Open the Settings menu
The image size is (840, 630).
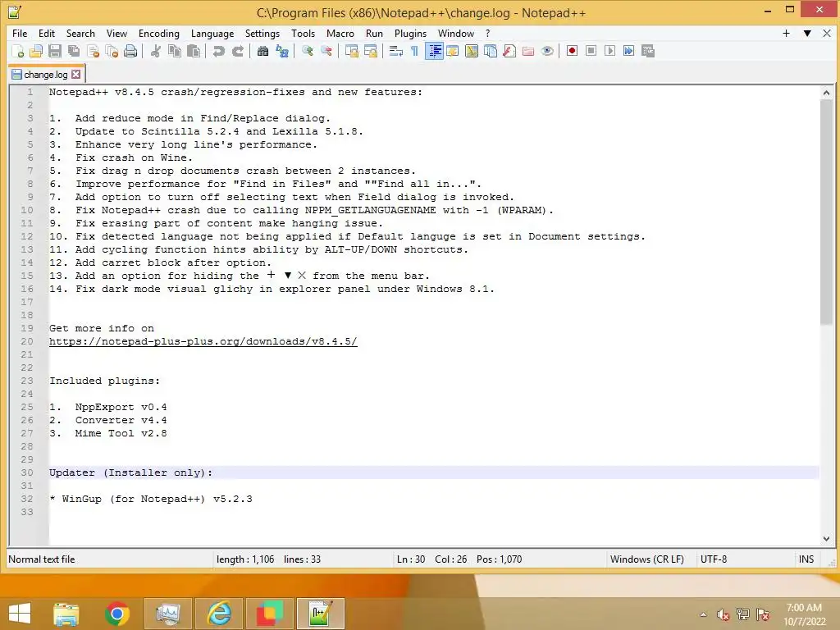[x=262, y=33]
